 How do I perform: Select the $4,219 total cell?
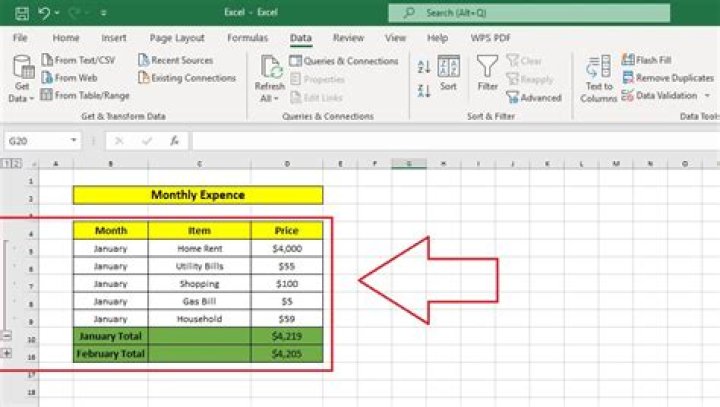287,336
